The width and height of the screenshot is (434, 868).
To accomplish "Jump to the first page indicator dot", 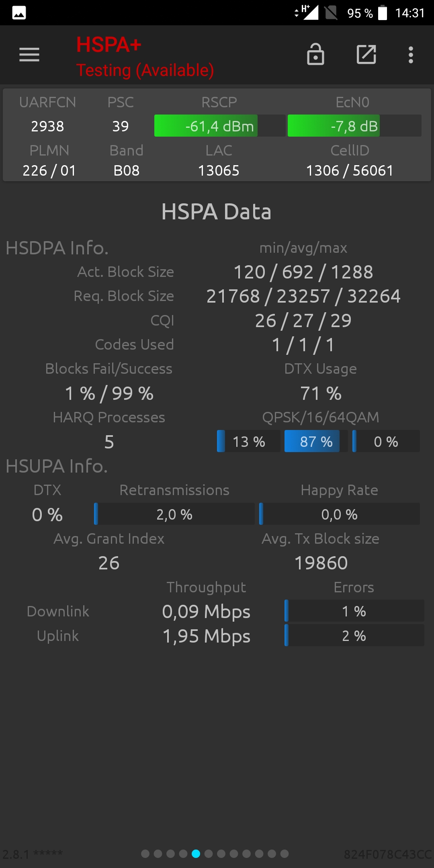I will click(x=145, y=854).
